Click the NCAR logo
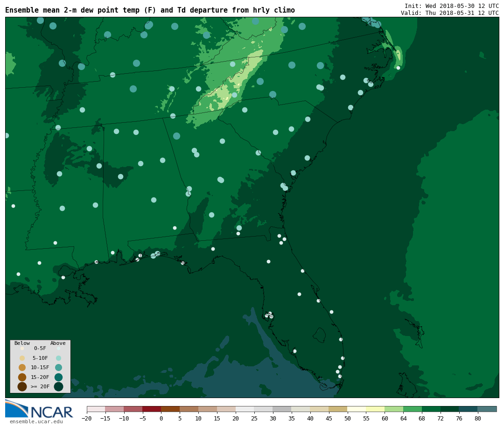 point(39,409)
